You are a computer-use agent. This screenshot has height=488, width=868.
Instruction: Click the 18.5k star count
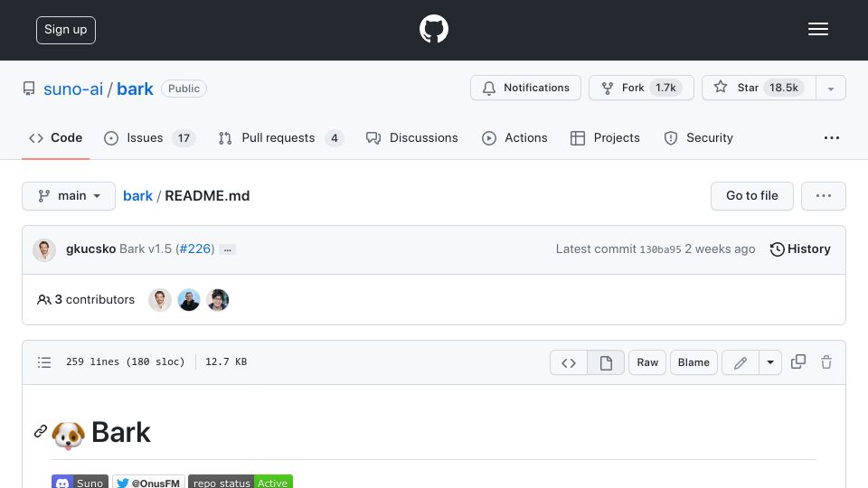coord(783,88)
